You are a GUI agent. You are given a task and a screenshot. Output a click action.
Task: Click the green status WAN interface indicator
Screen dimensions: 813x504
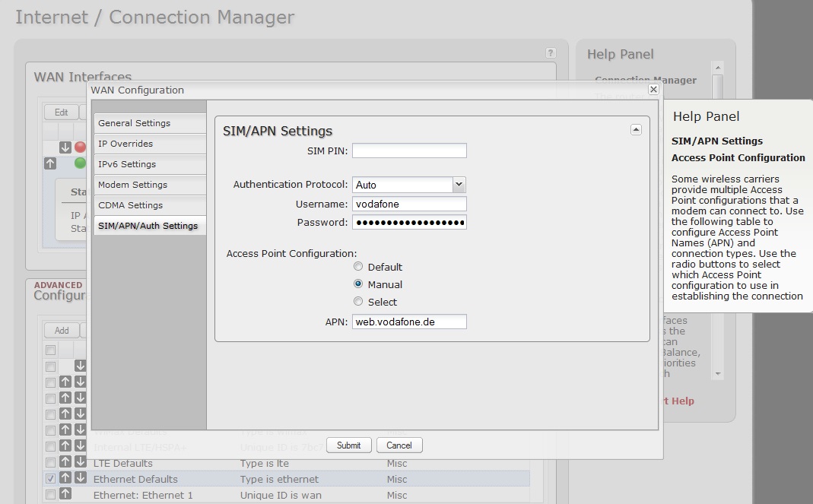80,163
